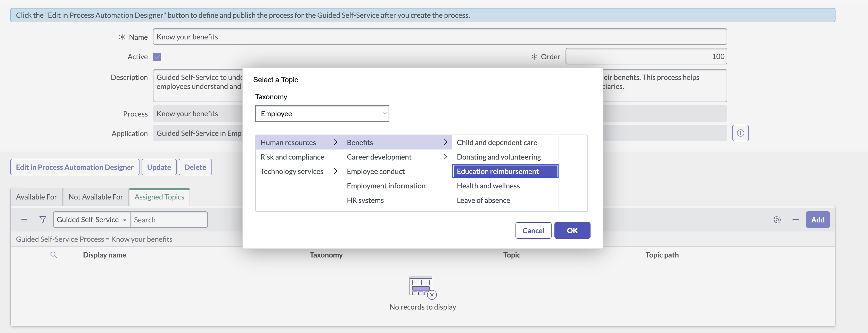Viewport: 868px width, 333px height.
Task: Click the Name input field
Action: 440,37
